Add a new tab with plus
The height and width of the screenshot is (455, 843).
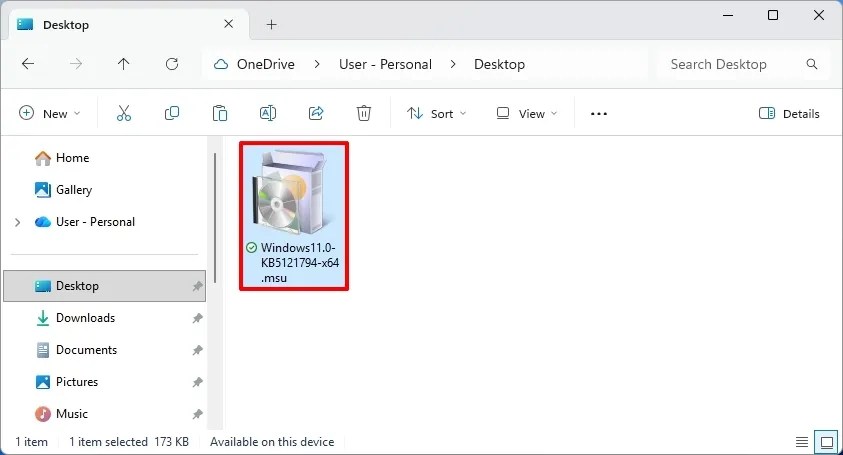[x=272, y=25]
